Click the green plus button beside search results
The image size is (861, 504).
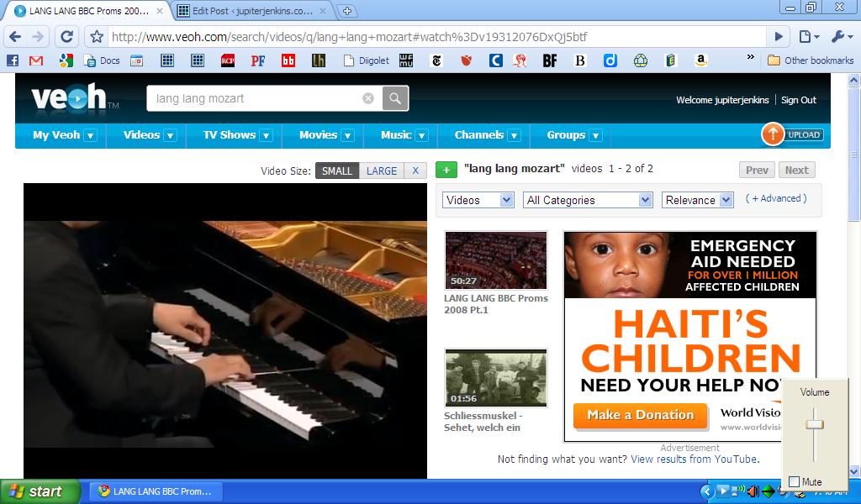click(446, 170)
